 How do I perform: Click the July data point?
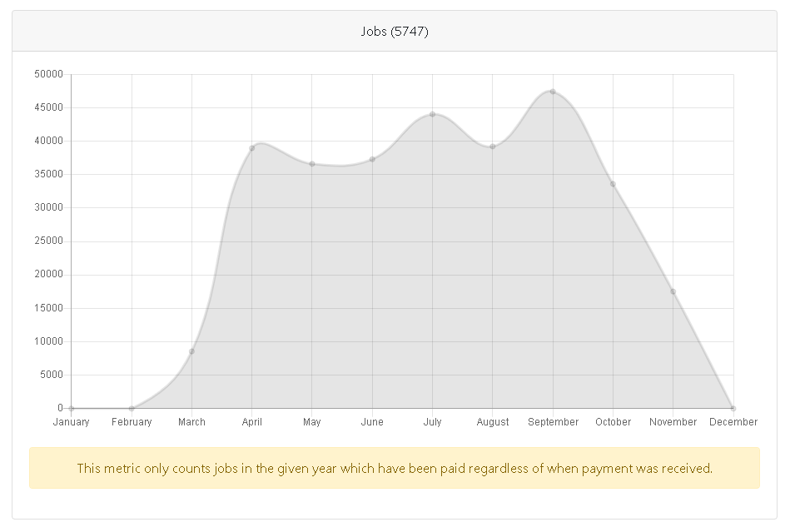pyautogui.click(x=432, y=114)
